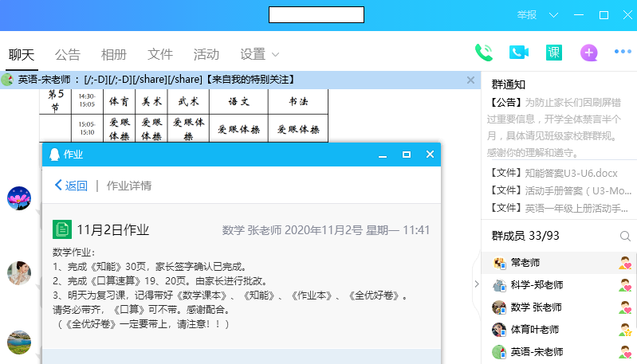Open the 文件 tab
The height and width of the screenshot is (364, 637).
[x=160, y=54]
